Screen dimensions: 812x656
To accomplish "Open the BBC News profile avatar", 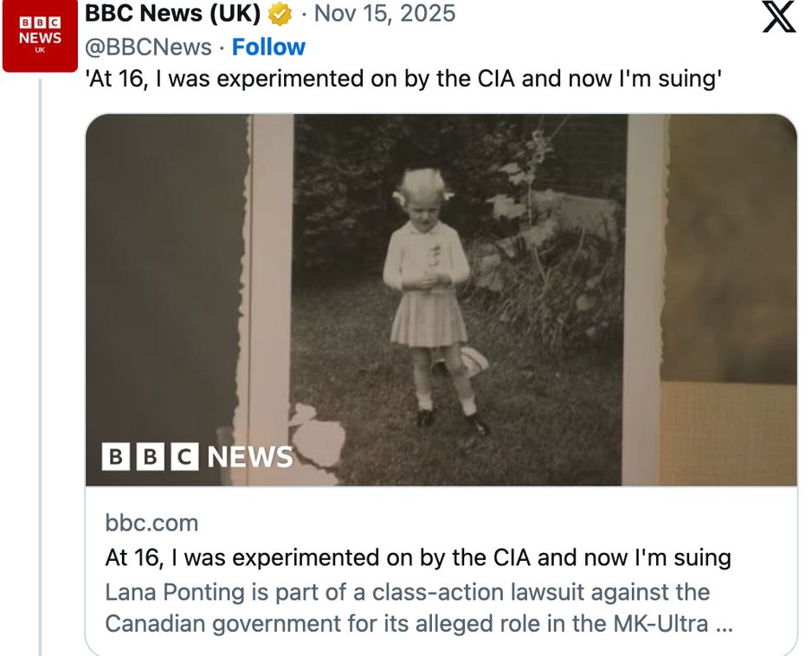I will [x=41, y=38].
